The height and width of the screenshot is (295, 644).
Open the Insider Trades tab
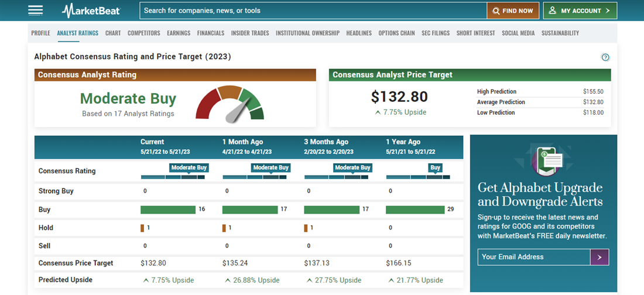coord(250,33)
